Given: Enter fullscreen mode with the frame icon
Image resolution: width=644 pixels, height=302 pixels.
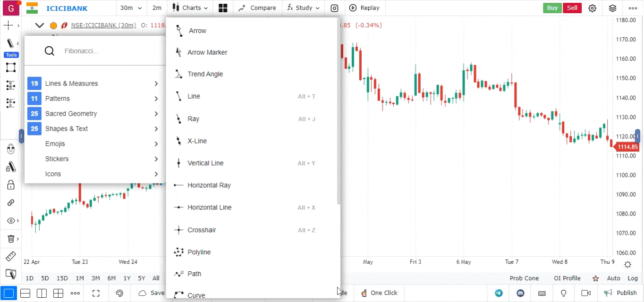Looking at the screenshot, I should pos(96,293).
